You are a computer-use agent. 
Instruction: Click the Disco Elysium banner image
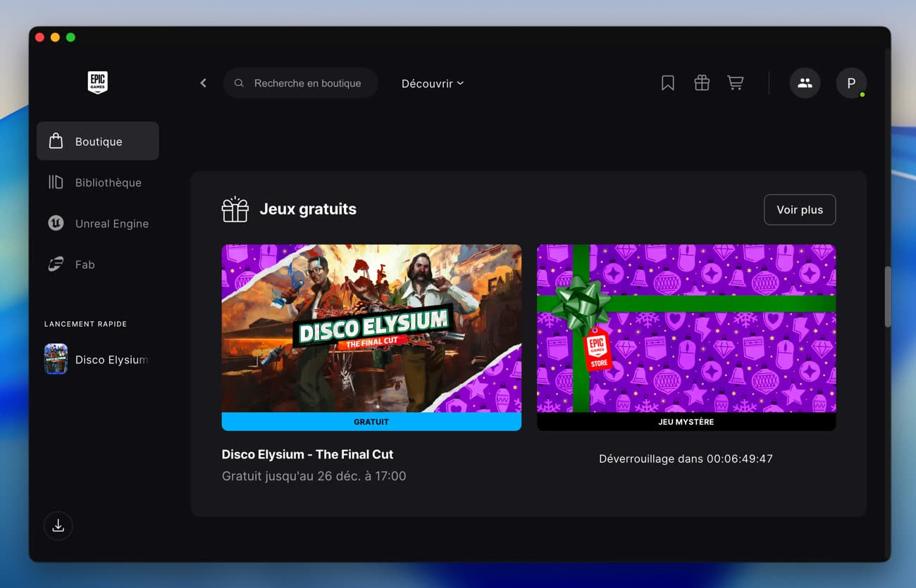pyautogui.click(x=371, y=328)
